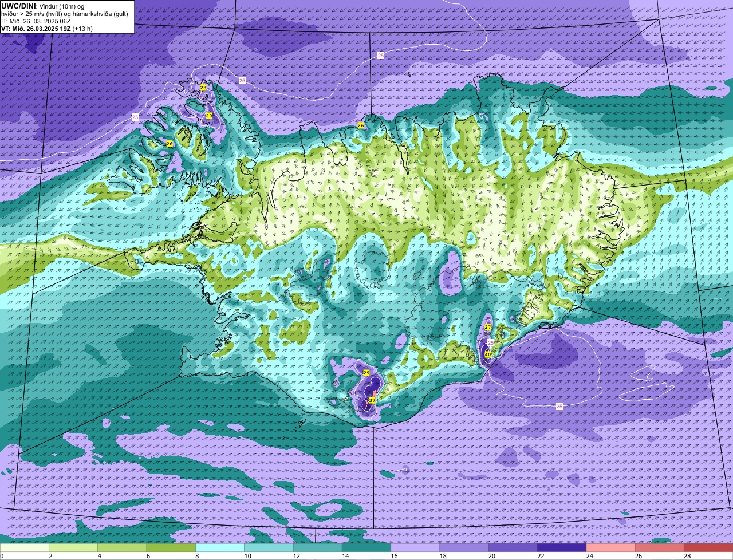Click the 'UWC/DINI: Vindur (10m) og' title text
Viewport: 733px width, 560px height.
[x=43, y=6]
